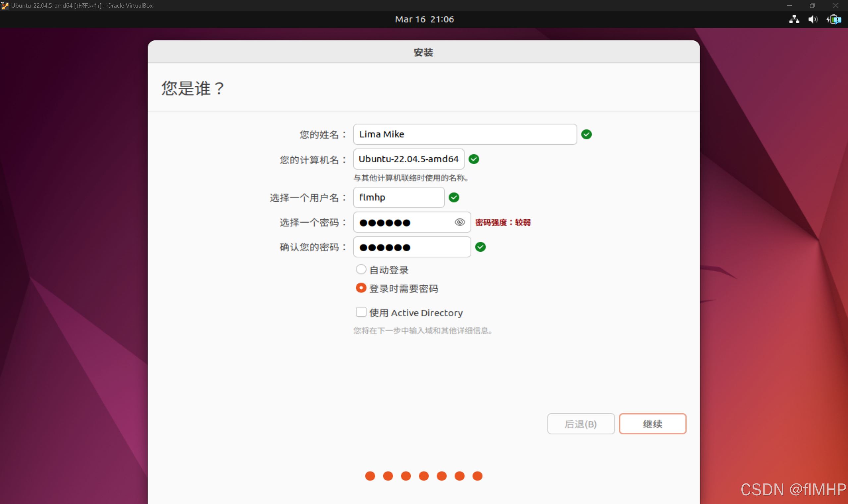Select the 登录时需要密码 radio option

(361, 288)
